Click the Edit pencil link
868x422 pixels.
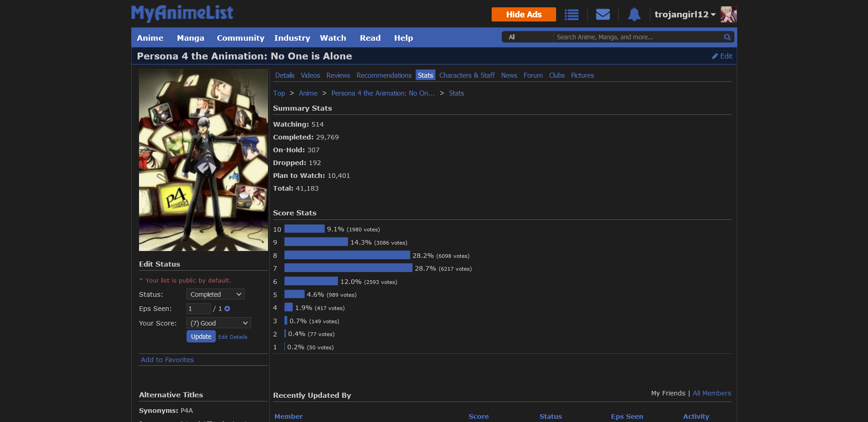pyautogui.click(x=722, y=56)
